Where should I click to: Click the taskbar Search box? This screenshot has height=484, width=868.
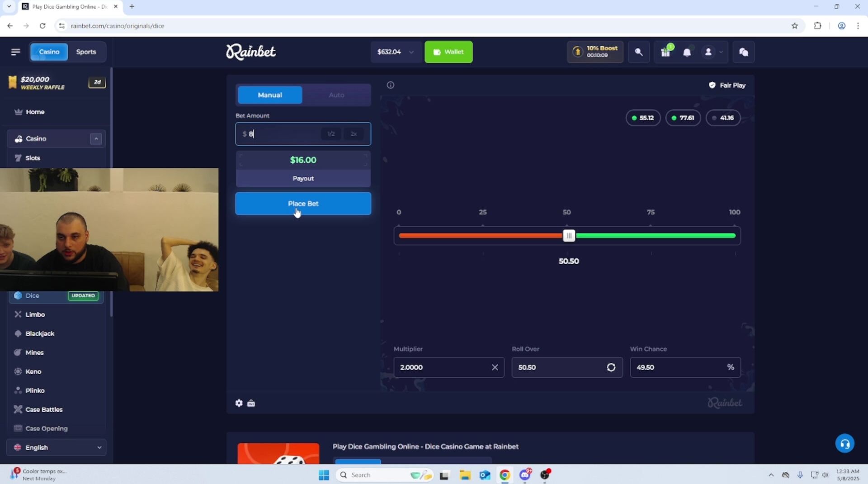384,475
